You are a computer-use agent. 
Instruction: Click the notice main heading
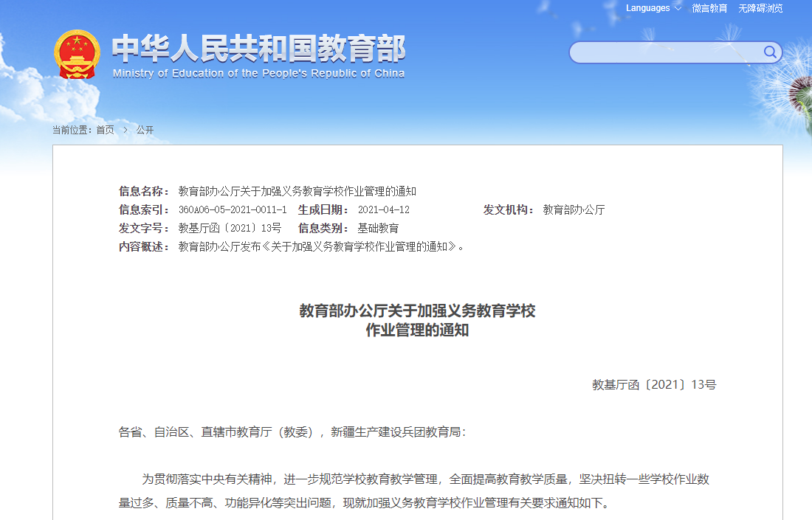417,320
